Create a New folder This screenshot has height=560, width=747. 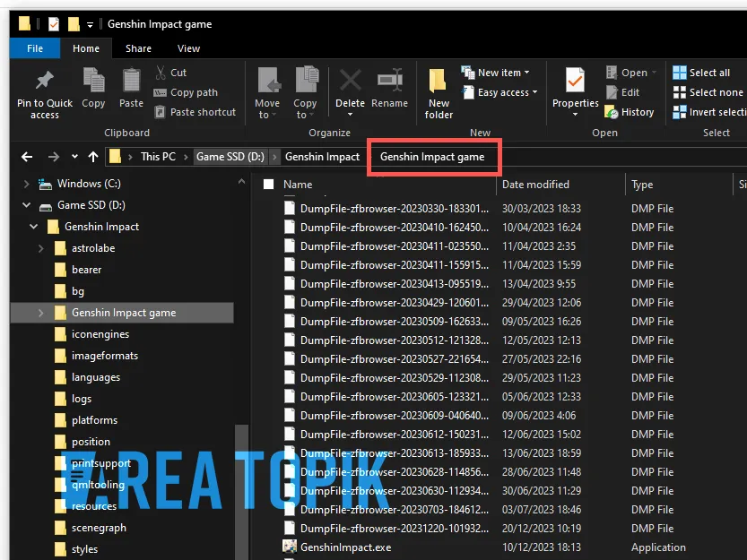438,93
